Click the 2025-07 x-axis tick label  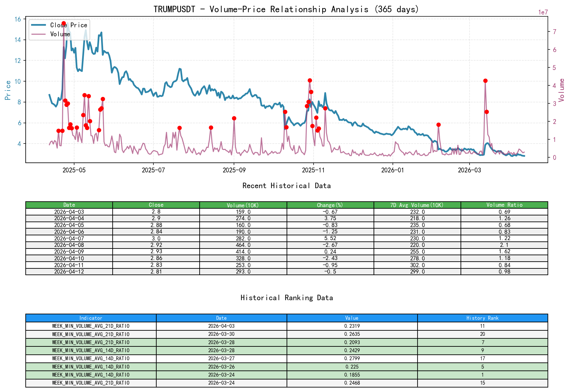[x=153, y=170]
